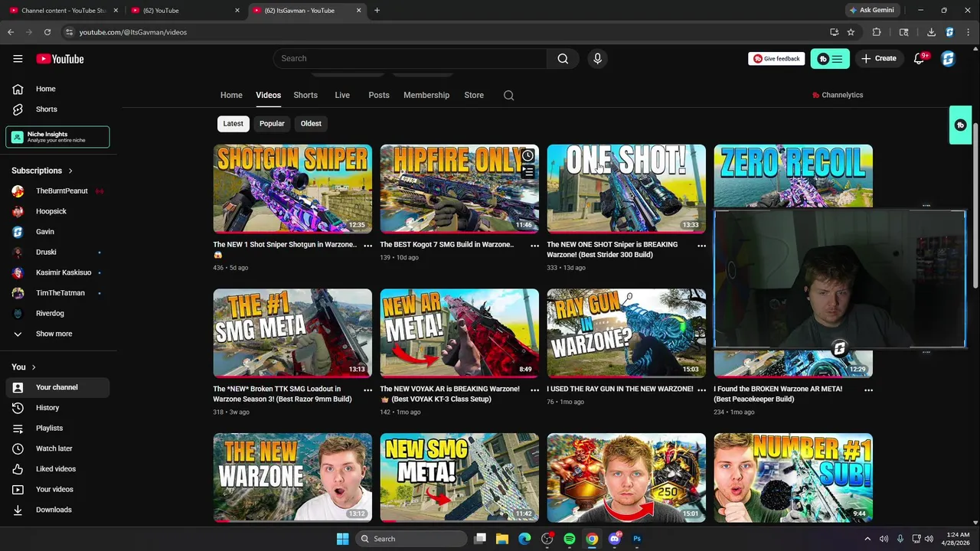Open Liked videos in sidebar

click(57, 469)
